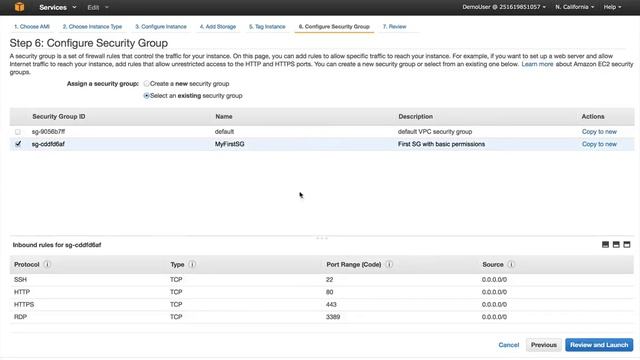Go to step 5. Tag Instance
This screenshot has width=640, height=360.
point(267,27)
